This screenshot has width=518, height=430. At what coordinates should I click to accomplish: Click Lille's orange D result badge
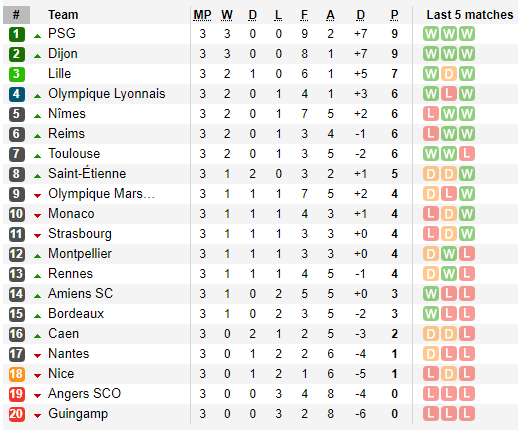tap(449, 74)
